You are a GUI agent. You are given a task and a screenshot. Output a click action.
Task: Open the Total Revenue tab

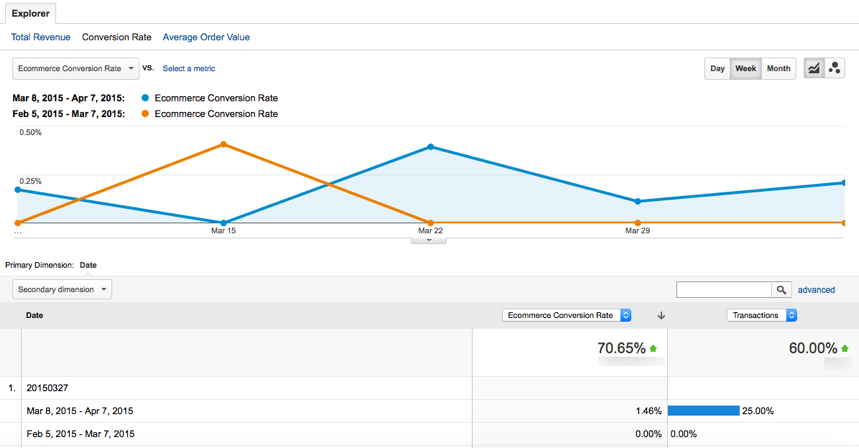41,37
